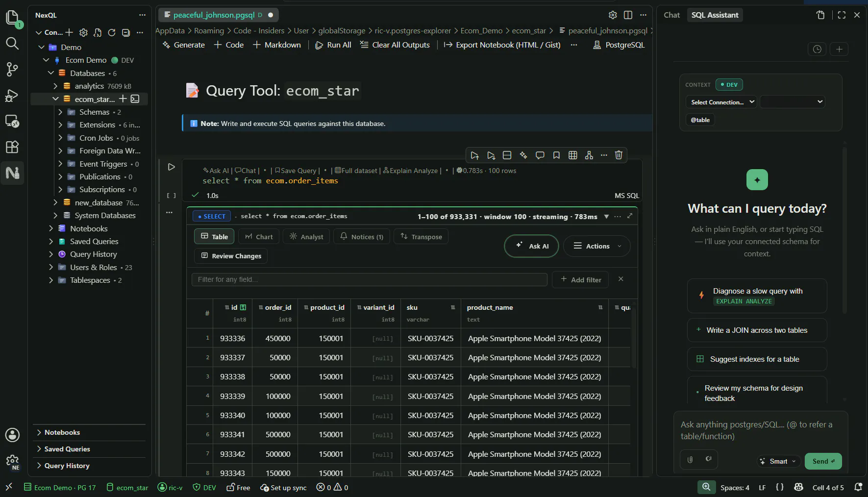Click the sparkle AI icon in cell toolbar
868x497 pixels.
click(x=523, y=155)
